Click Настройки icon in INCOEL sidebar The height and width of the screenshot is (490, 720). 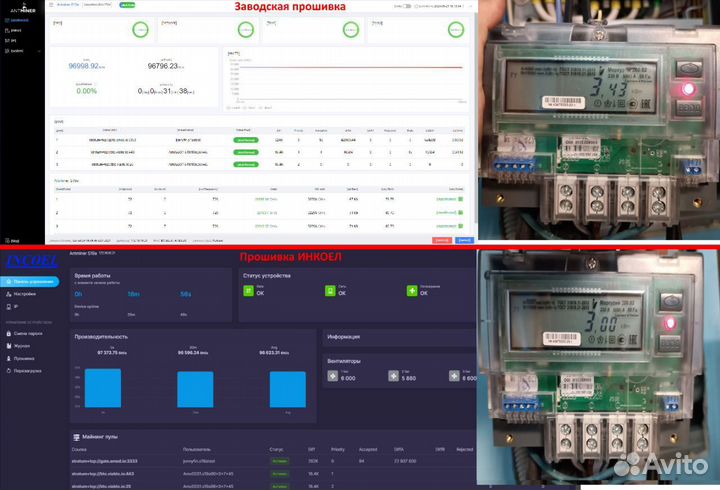point(8,294)
